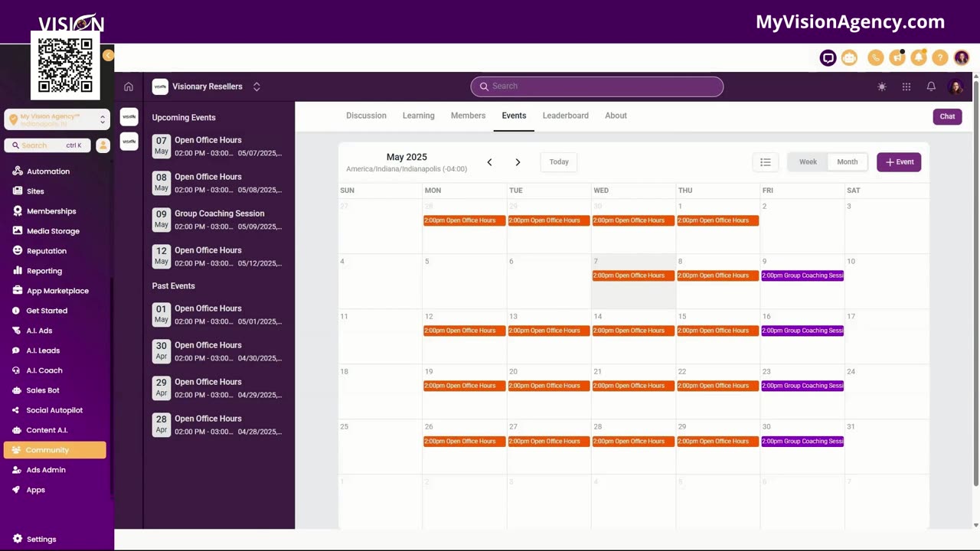The width and height of the screenshot is (980, 551).
Task: Click the orange user icon beside sidebar search
Action: (103, 145)
